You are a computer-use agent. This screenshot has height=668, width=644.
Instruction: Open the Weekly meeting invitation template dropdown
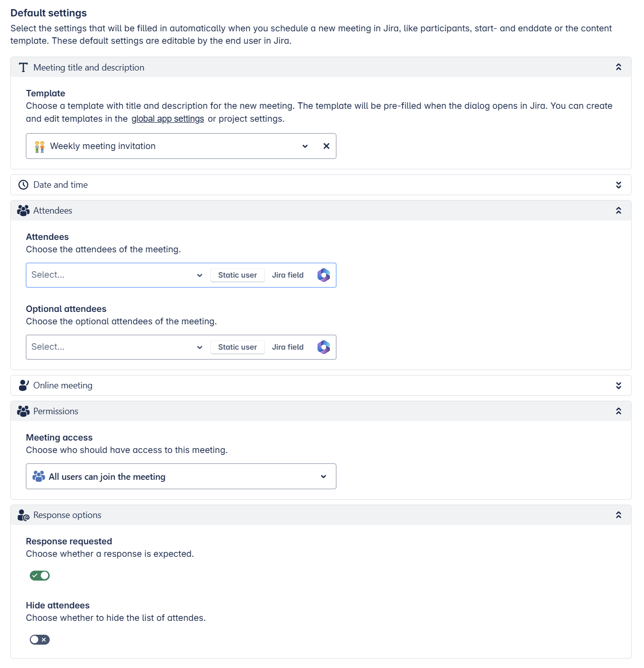[305, 146]
